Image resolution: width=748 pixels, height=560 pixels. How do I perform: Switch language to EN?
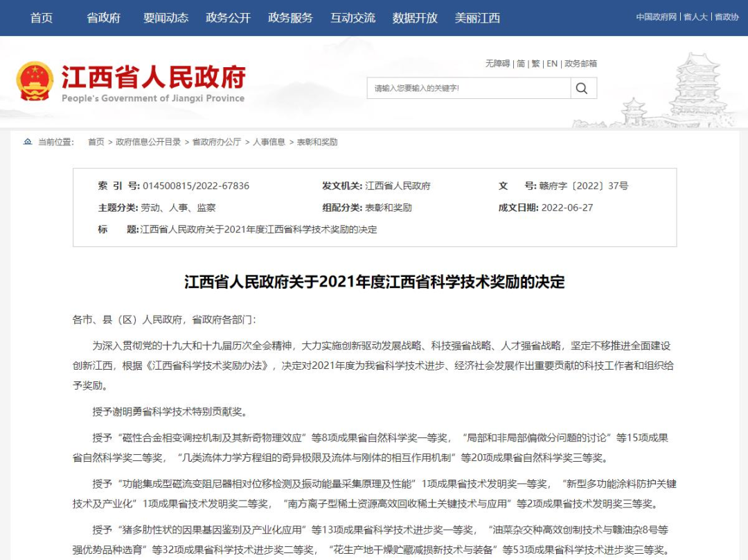[552, 64]
